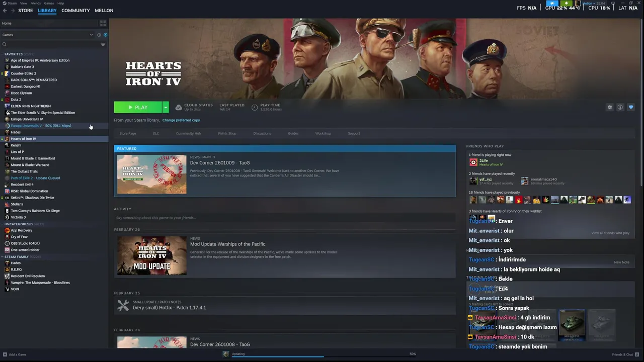644x362 pixels.
Task: Open the Points Shop link
Action: (x=227, y=133)
